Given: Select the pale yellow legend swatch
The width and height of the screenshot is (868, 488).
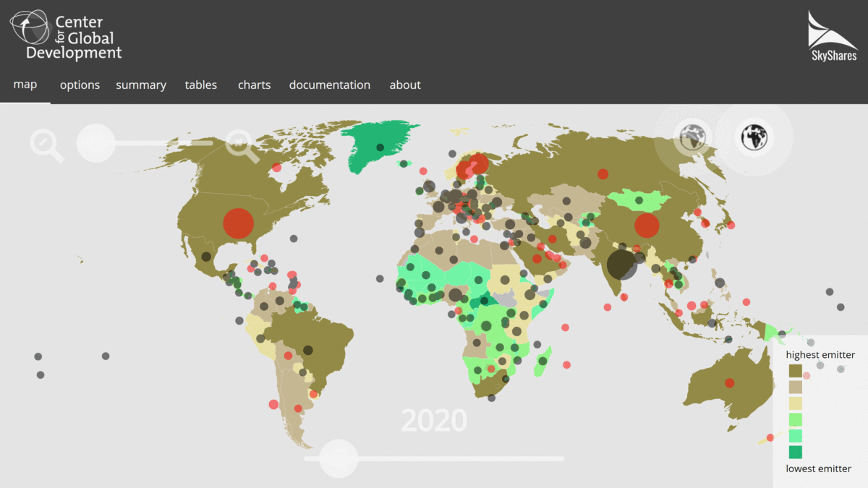Looking at the screenshot, I should (x=795, y=403).
